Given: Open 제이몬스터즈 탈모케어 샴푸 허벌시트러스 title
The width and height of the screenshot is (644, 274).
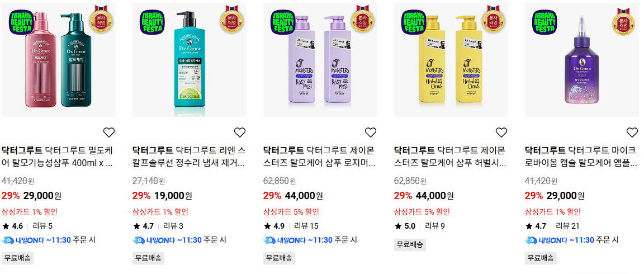Looking at the screenshot, I should pyautogui.click(x=449, y=157).
